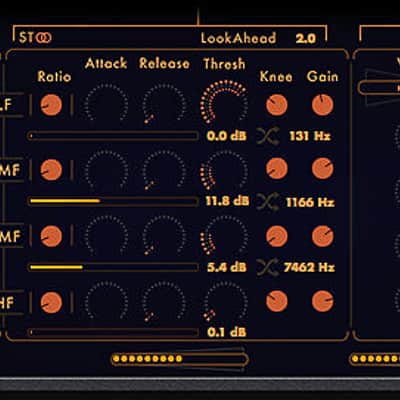
Task: Click the LF band Release dial
Action: 164,103
